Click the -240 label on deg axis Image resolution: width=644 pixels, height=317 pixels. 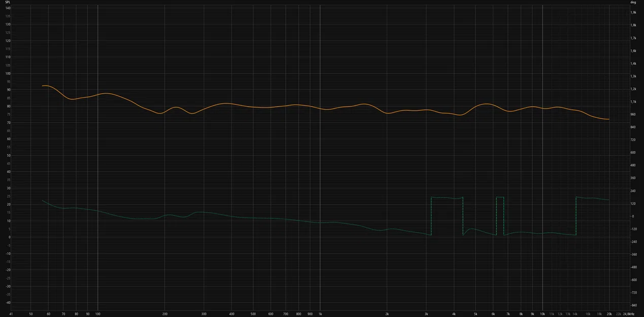point(633,242)
